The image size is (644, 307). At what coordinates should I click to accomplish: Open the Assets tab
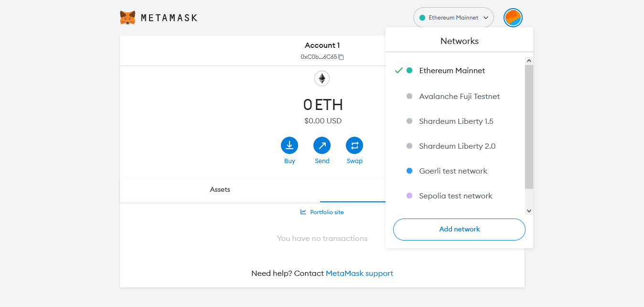pyautogui.click(x=220, y=190)
